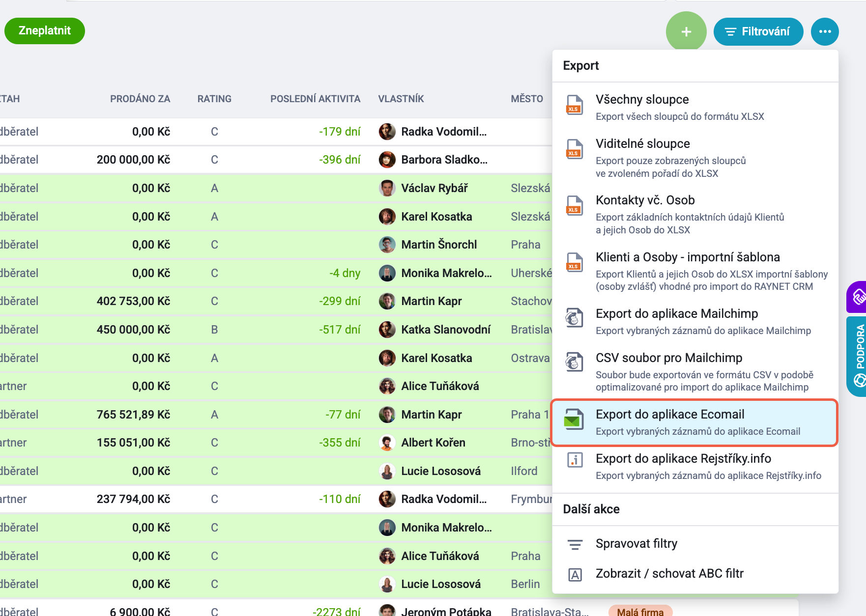The height and width of the screenshot is (616, 866).
Task: Click the green Ecomail envelope icon
Action: tap(574, 420)
